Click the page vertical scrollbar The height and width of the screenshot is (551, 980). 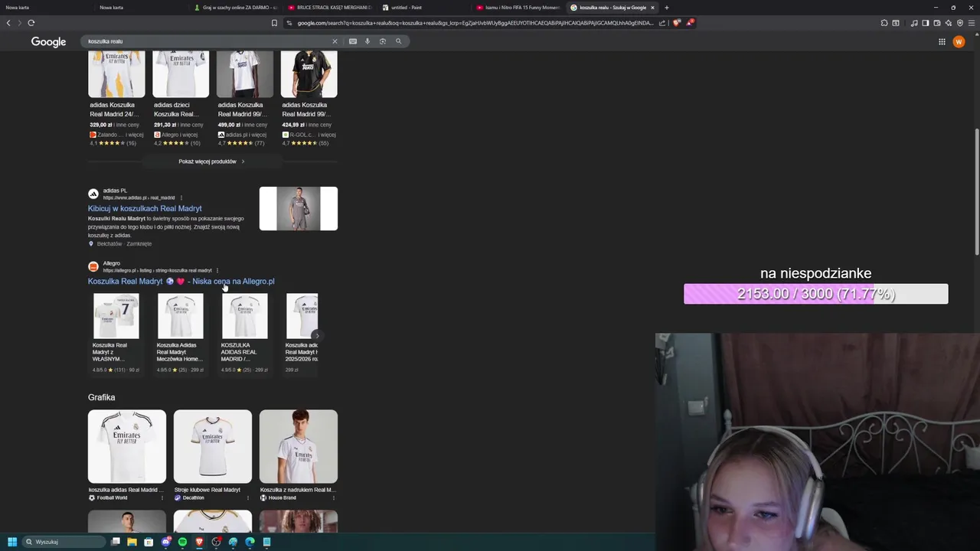[976, 191]
